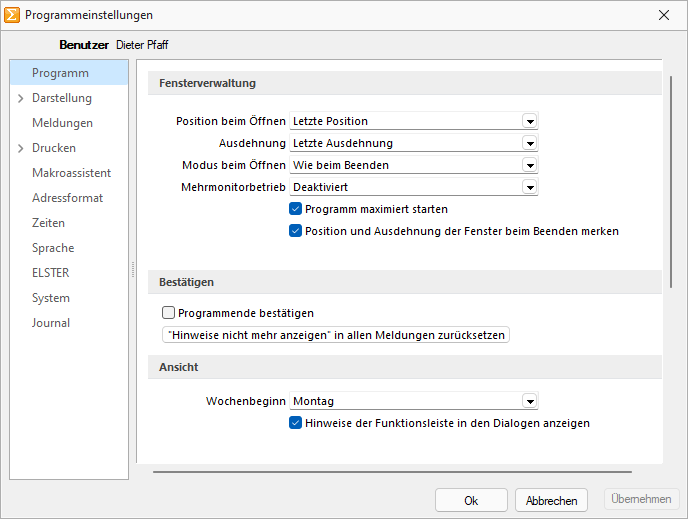Image resolution: width=688 pixels, height=519 pixels.
Task: Click the Abbrechen button
Action: (x=552, y=501)
